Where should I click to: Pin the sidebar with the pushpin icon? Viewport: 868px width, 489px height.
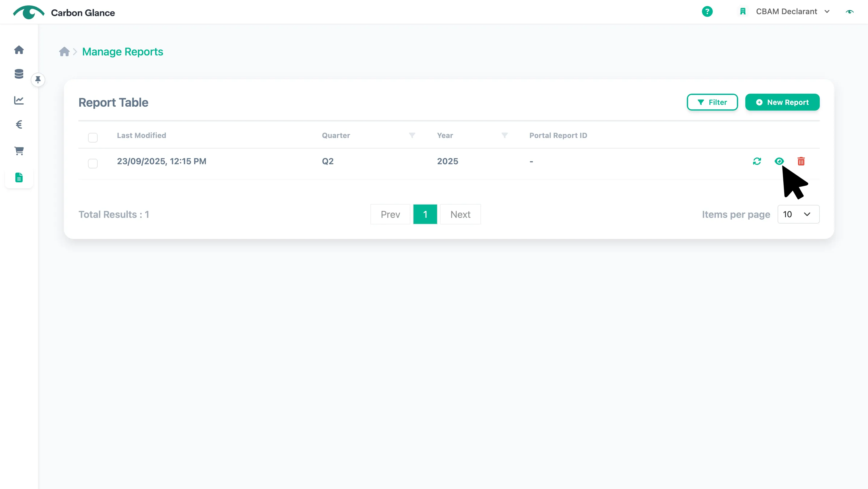click(x=38, y=80)
